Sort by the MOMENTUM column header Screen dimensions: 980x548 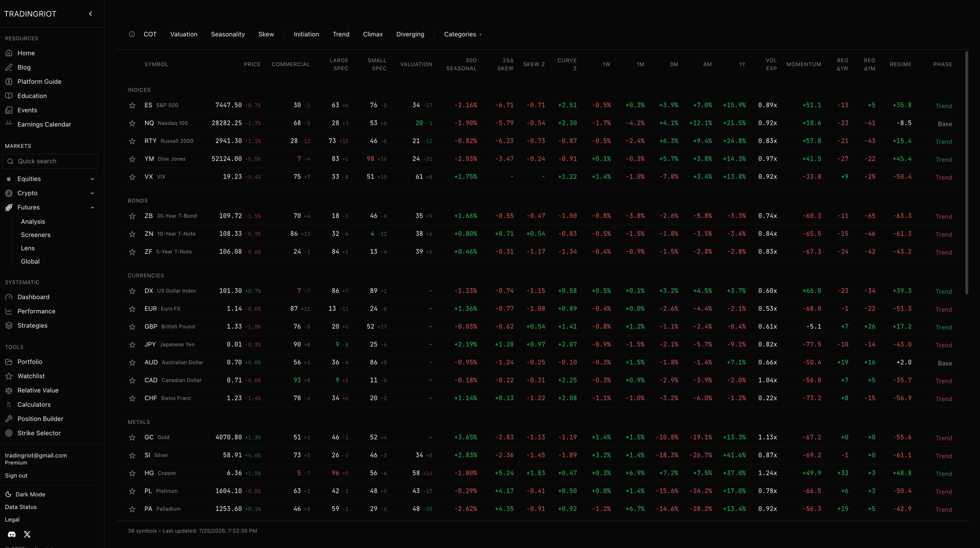coord(804,64)
